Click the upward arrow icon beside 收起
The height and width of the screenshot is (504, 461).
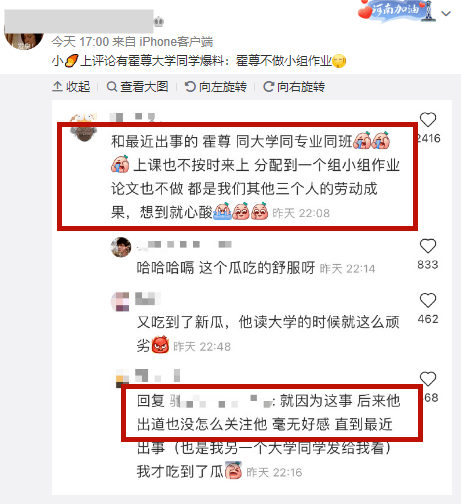pos(57,86)
